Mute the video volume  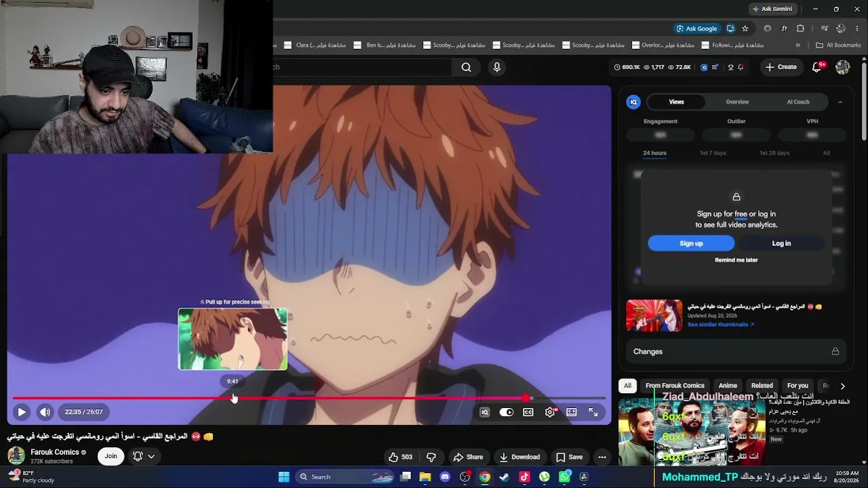pos(45,412)
